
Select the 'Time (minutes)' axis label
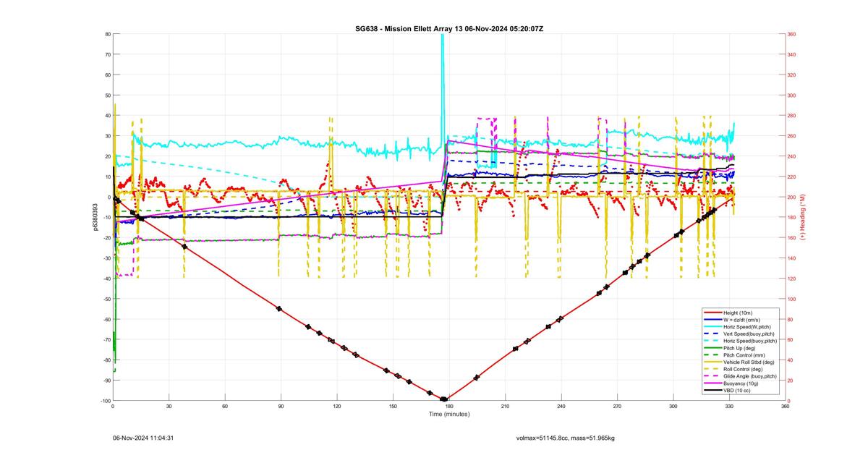coord(448,414)
